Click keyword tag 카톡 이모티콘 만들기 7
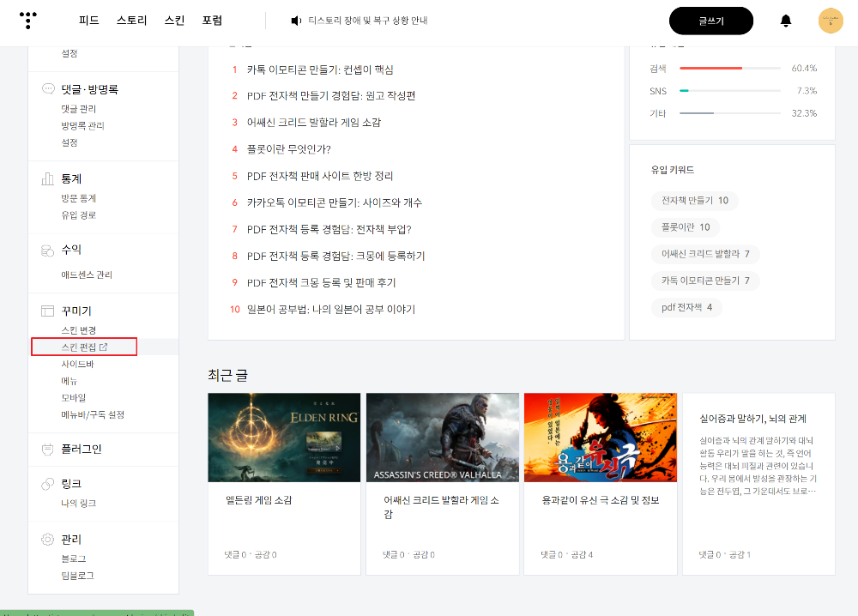The width and height of the screenshot is (858, 616). 705,281
